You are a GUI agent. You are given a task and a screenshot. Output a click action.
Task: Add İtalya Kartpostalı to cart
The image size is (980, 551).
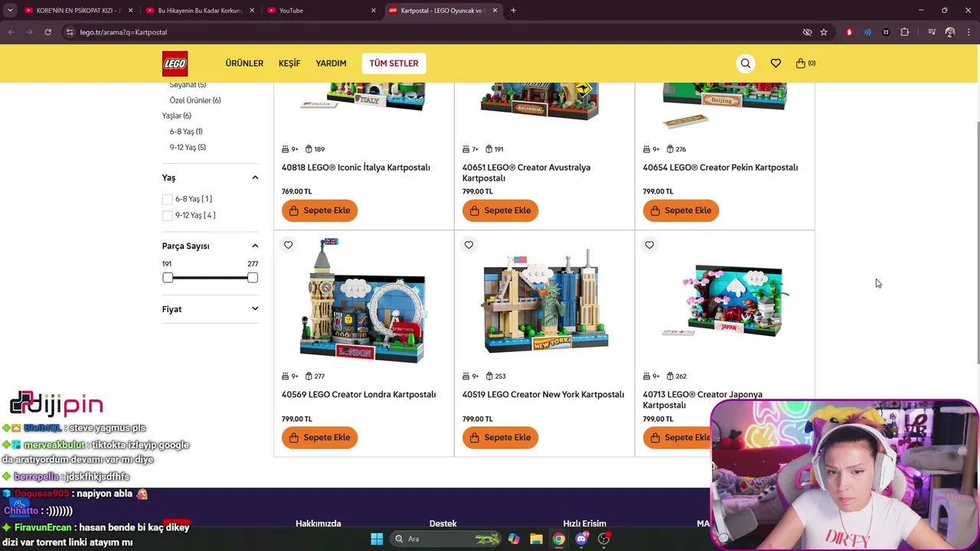click(319, 210)
